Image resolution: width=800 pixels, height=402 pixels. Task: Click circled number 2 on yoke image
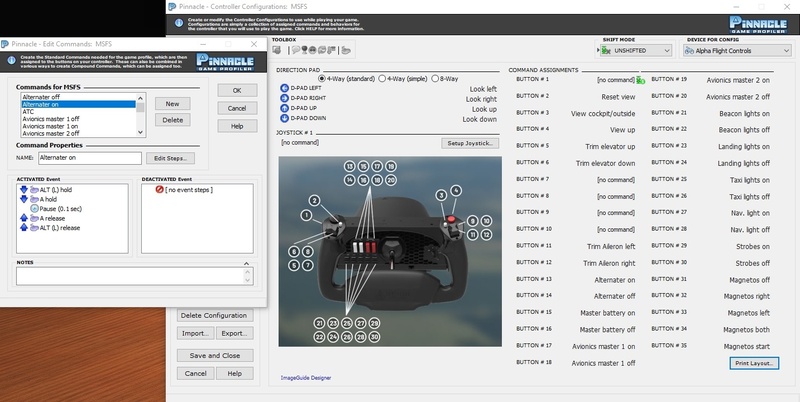314,201
